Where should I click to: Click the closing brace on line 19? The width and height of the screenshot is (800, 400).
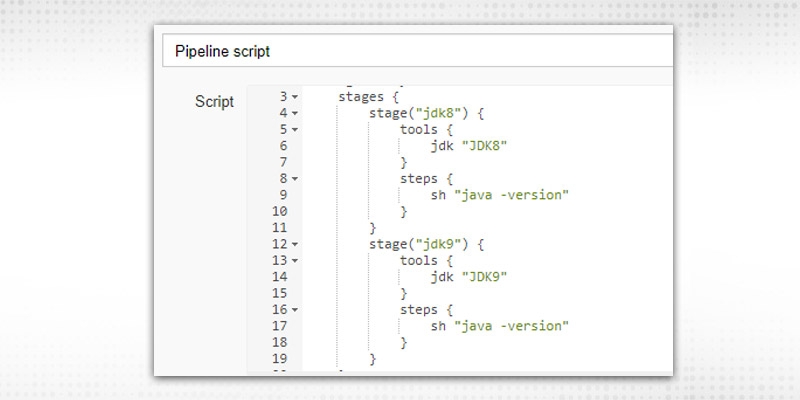[x=372, y=359]
